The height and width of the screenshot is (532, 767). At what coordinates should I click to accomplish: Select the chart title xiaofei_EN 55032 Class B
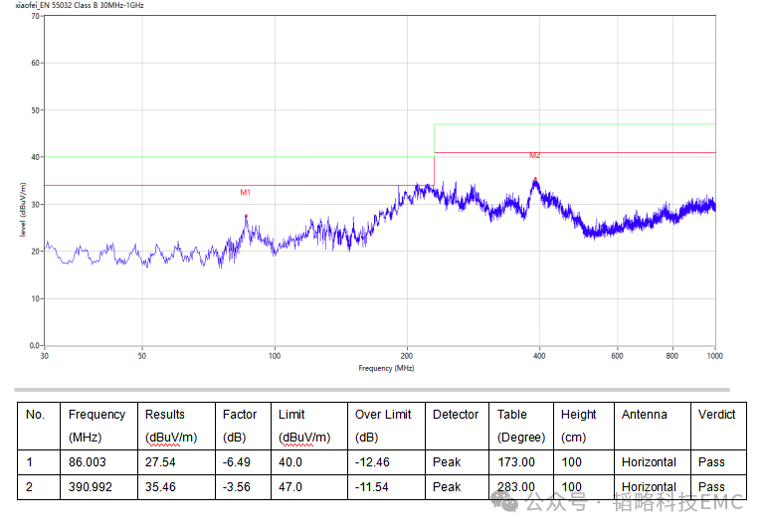click(80, 5)
